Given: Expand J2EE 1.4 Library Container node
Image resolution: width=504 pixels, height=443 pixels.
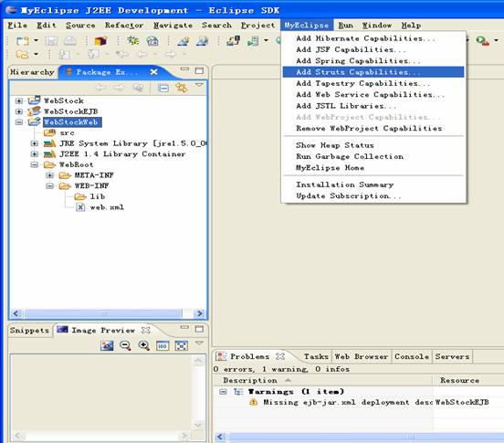Looking at the screenshot, I should (35, 154).
